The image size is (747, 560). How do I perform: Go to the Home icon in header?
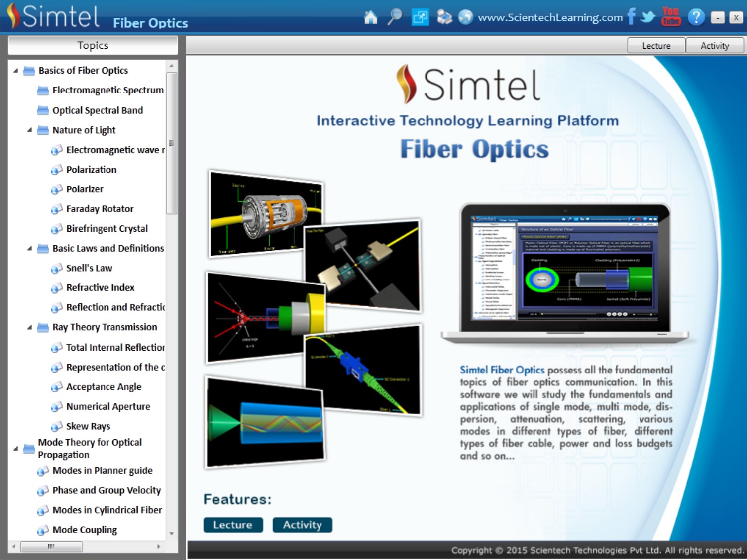click(x=371, y=17)
